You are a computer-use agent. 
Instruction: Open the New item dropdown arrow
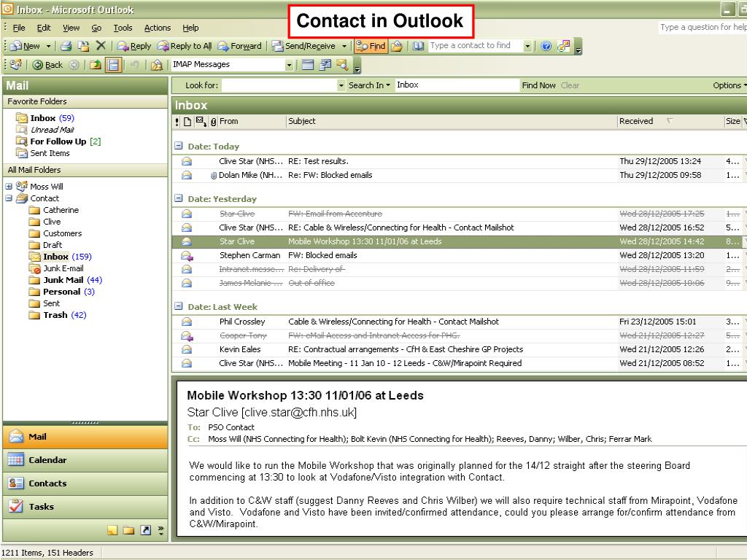(48, 46)
